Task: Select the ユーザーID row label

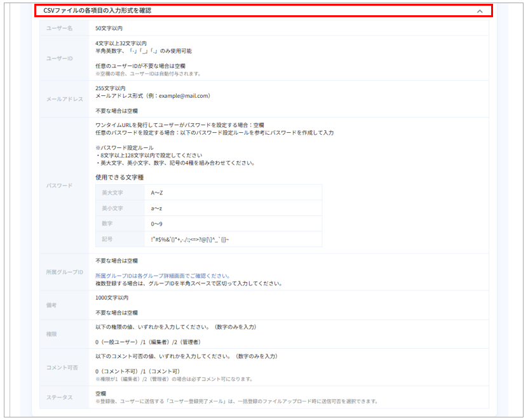Action: (59, 58)
